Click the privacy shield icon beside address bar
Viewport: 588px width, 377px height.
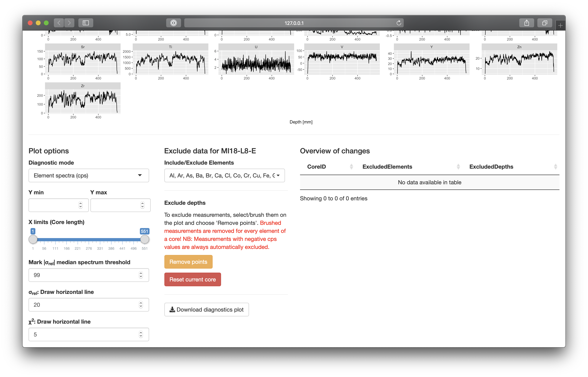[173, 23]
